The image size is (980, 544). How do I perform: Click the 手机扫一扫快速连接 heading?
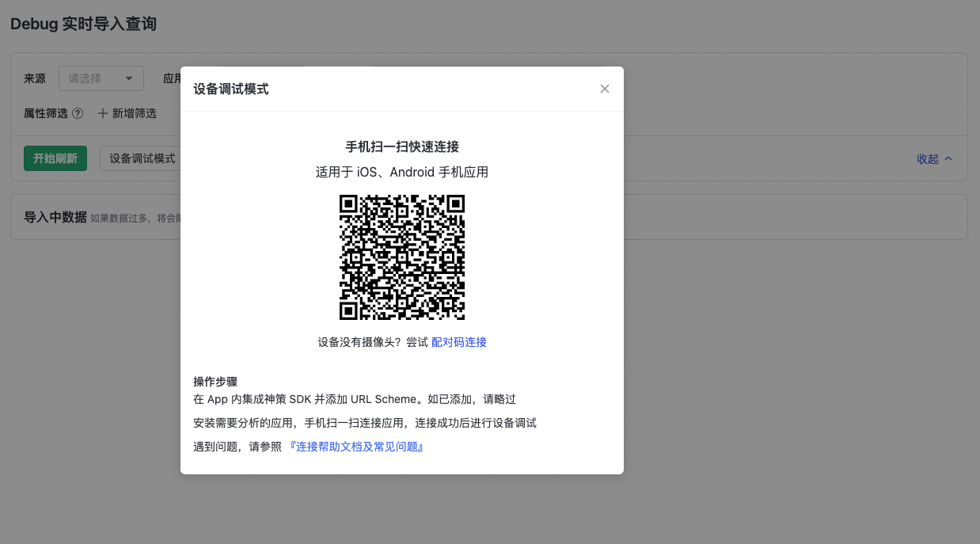pyautogui.click(x=402, y=146)
